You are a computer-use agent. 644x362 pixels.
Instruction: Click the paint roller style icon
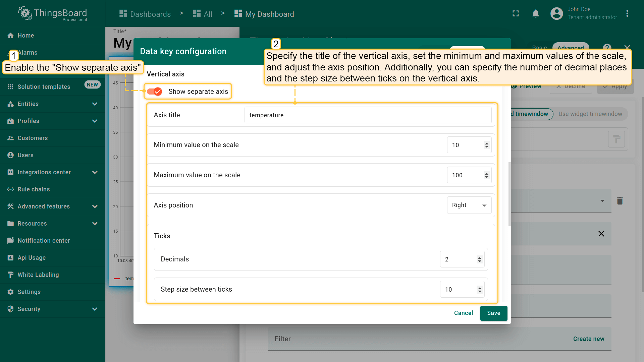tap(616, 139)
